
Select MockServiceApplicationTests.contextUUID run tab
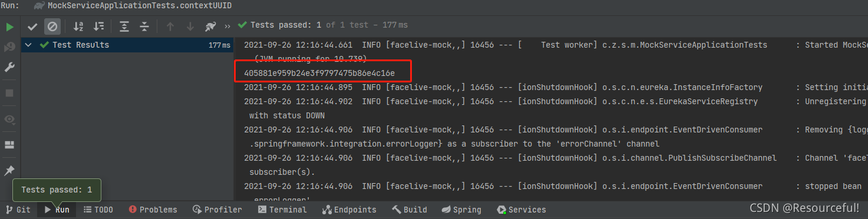[x=133, y=5]
